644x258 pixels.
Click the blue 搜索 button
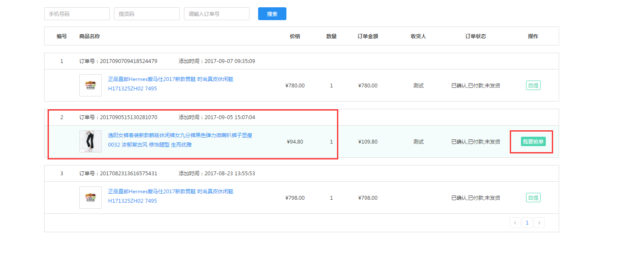(272, 14)
